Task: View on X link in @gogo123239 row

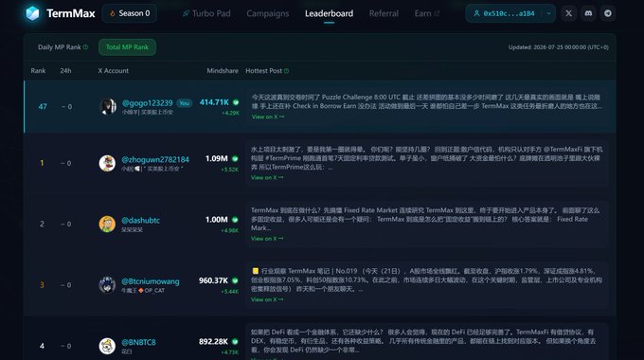Action: [268, 117]
